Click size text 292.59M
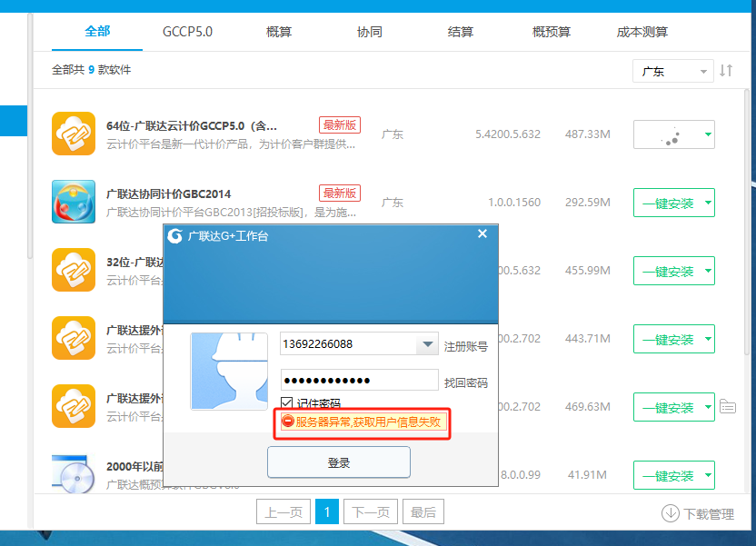 tap(588, 202)
